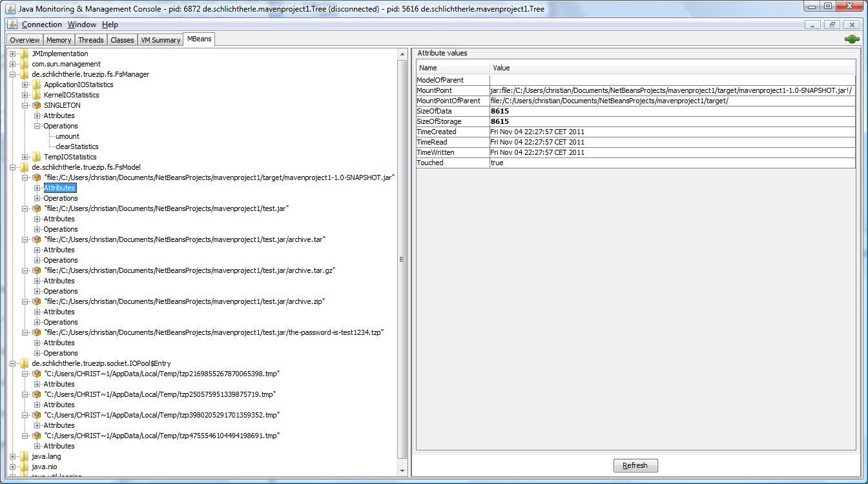Collapse the de.schlichtherle.truezip.fs.FsModel node
868x484 pixels.
pyautogui.click(x=12, y=167)
